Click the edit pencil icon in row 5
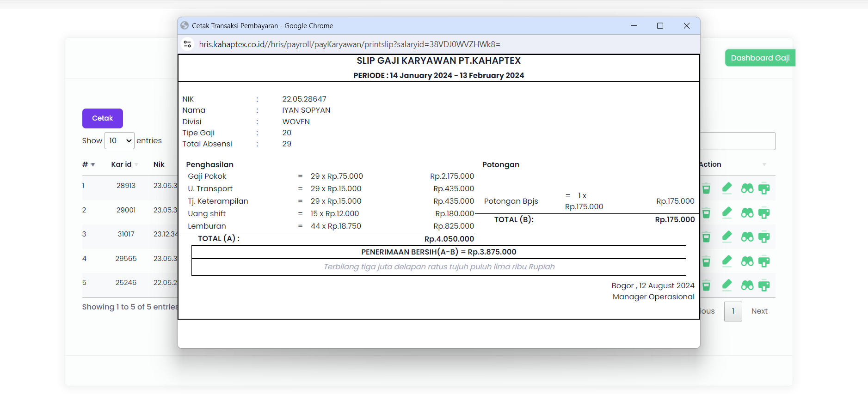Viewport: 868px width, 394px height. click(727, 285)
